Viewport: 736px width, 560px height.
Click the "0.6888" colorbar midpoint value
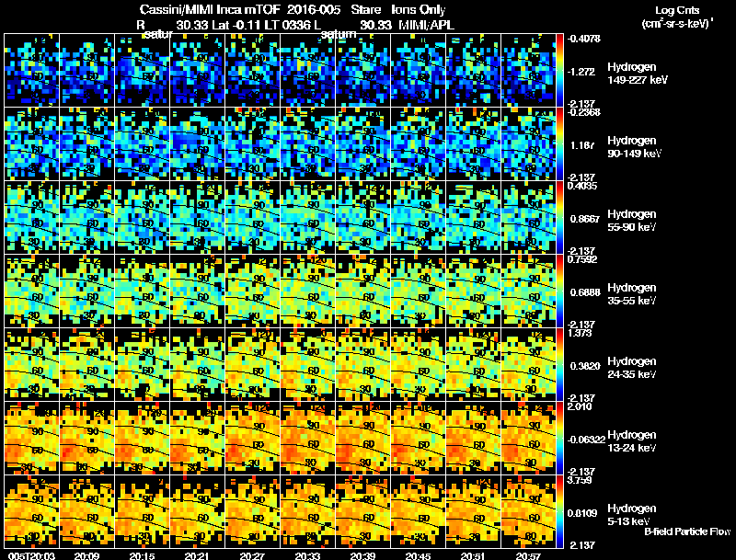(x=585, y=292)
